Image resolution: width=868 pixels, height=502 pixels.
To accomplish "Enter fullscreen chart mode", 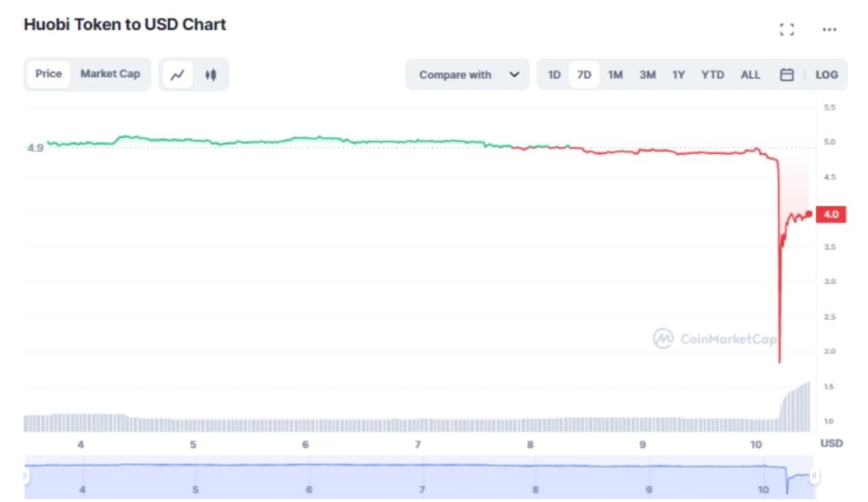I will pos(786,29).
